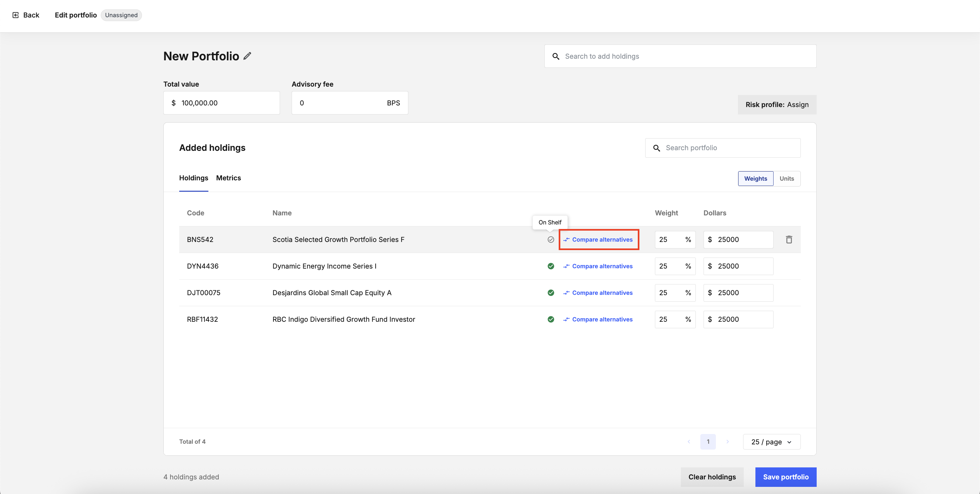The height and width of the screenshot is (494, 980).
Task: Click the Dollars column header
Action: coord(715,213)
